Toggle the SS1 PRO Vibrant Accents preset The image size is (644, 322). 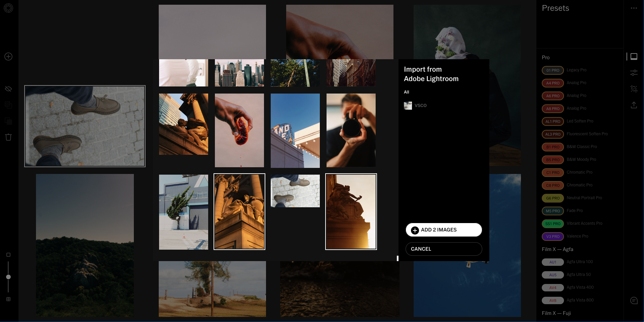pos(553,224)
